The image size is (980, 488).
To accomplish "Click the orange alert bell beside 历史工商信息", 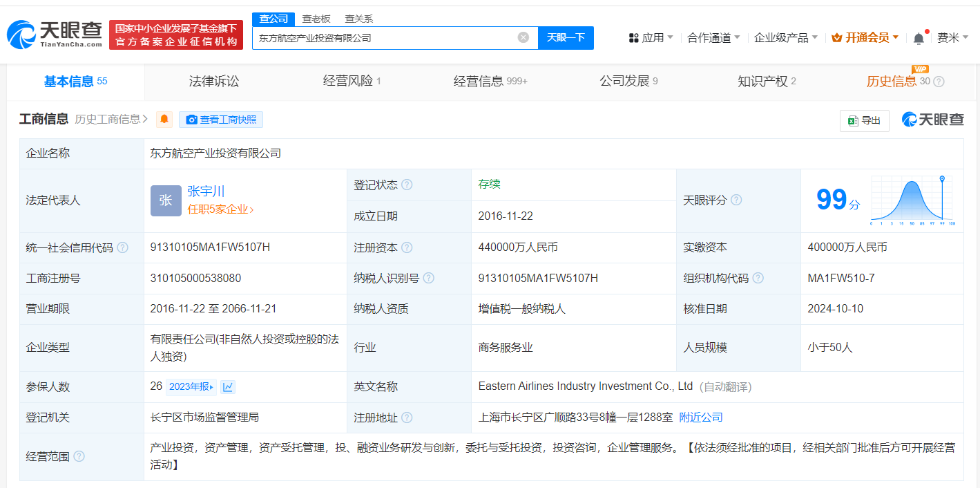I will (x=164, y=120).
